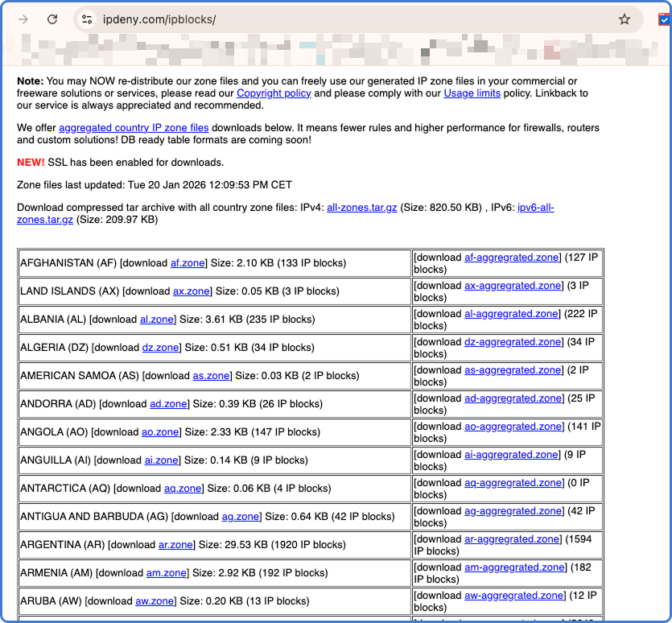Click the extension icon at top right
The image size is (672, 623).
pyautogui.click(x=664, y=19)
